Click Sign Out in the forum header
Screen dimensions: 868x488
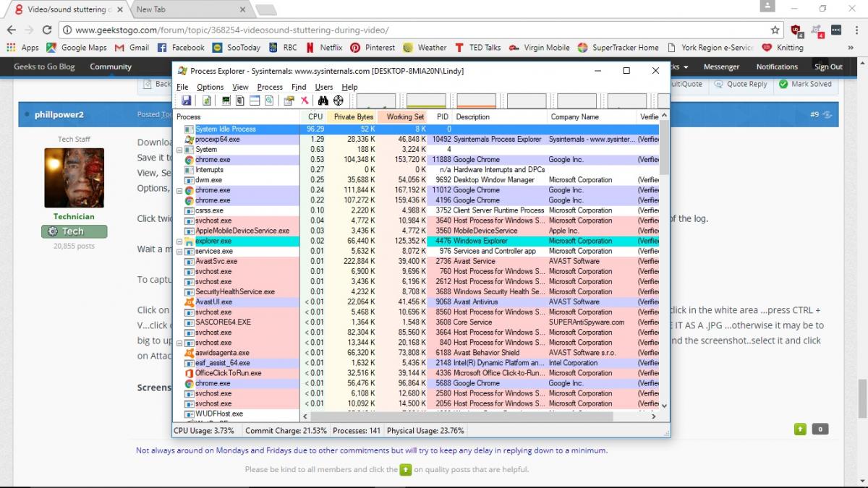point(828,67)
